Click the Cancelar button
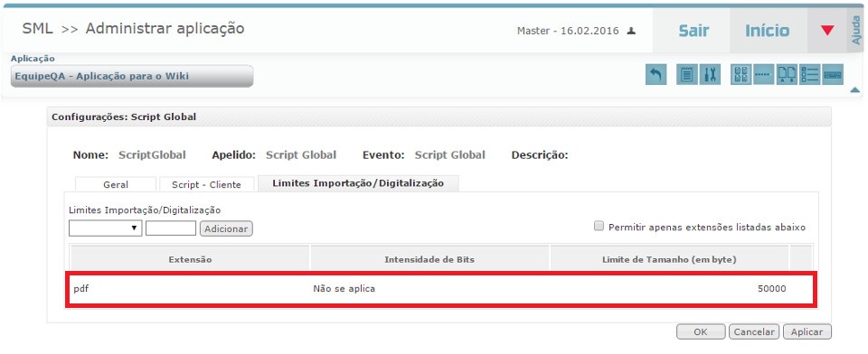 [x=754, y=332]
